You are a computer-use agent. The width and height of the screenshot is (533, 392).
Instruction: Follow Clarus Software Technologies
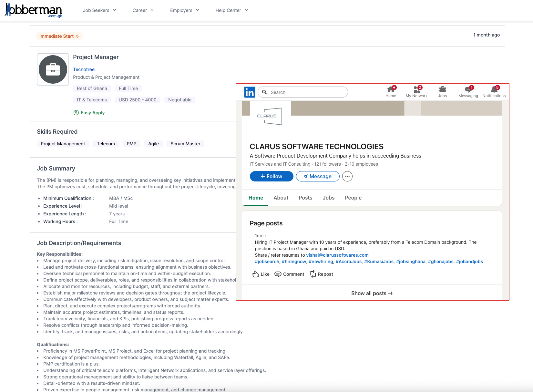click(x=272, y=176)
